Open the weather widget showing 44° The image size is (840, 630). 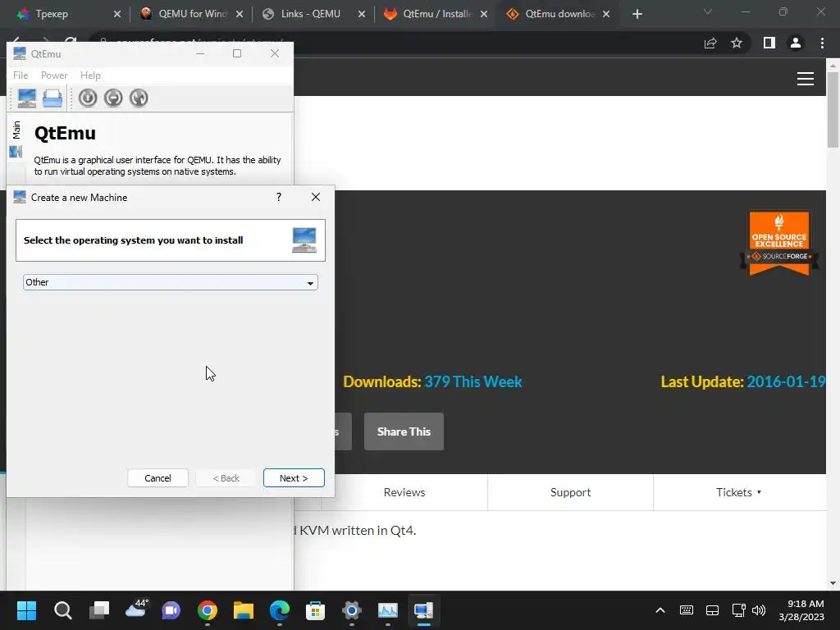(135, 610)
